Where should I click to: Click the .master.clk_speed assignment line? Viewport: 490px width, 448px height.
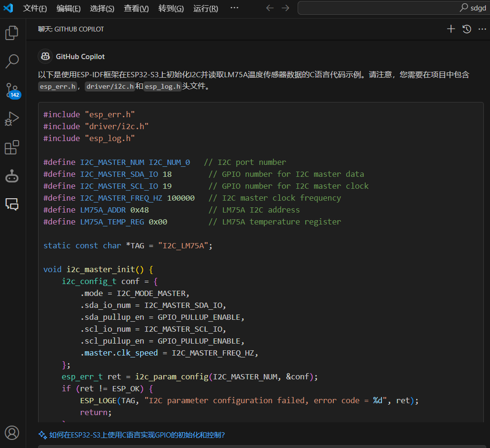169,353
